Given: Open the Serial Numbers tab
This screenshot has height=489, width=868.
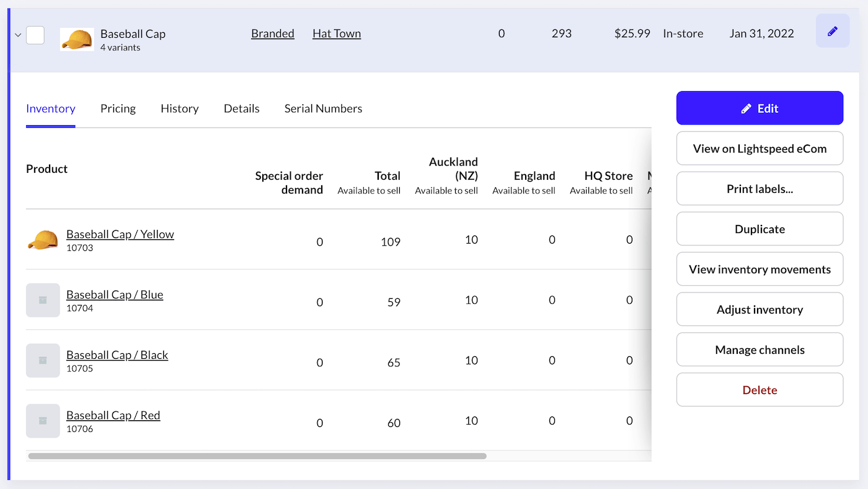Looking at the screenshot, I should (323, 108).
